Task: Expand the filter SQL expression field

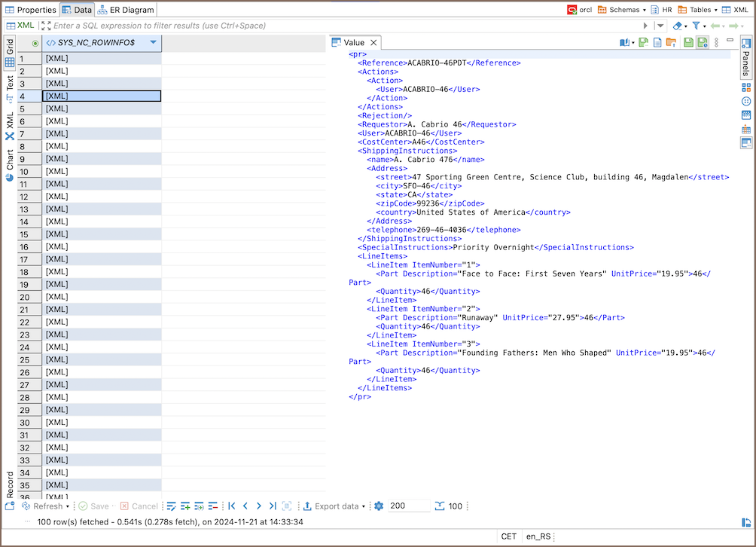Action: coord(46,26)
